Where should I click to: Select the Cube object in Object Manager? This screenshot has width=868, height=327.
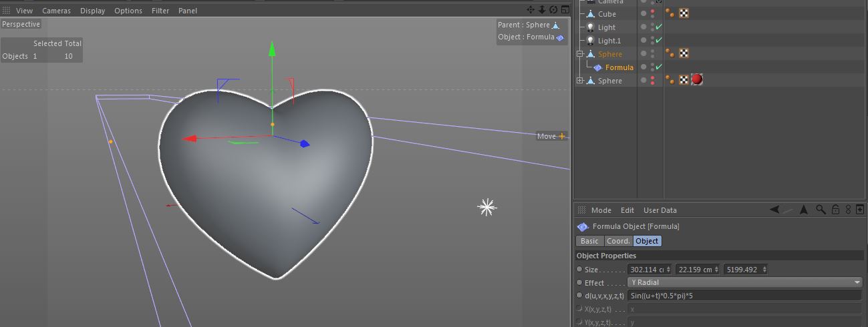coord(607,13)
